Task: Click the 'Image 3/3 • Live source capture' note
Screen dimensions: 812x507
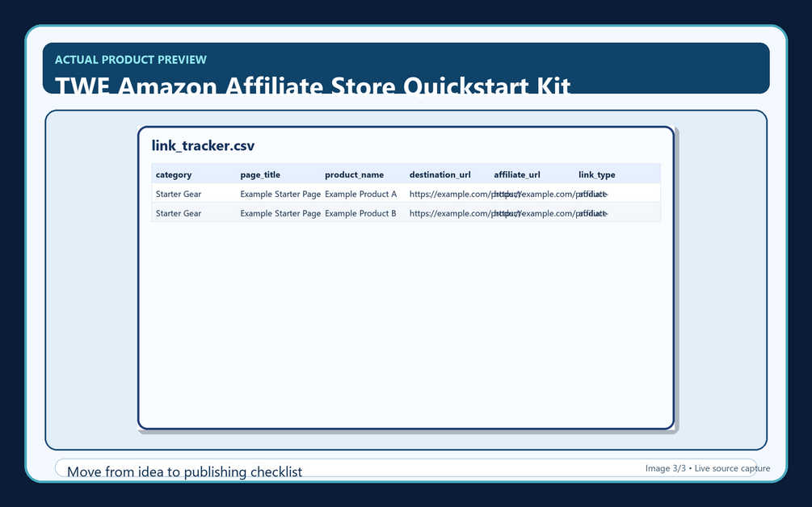Action: tap(708, 468)
